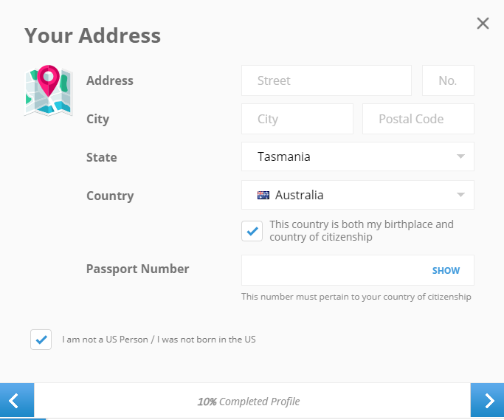The image size is (504, 420).
Task: Click the Your Address heading
Action: click(92, 35)
